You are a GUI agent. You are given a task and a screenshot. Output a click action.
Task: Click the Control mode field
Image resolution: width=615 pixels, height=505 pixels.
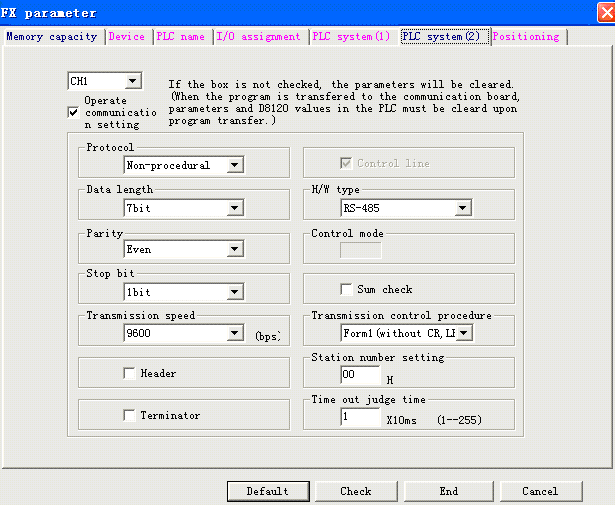click(360, 250)
